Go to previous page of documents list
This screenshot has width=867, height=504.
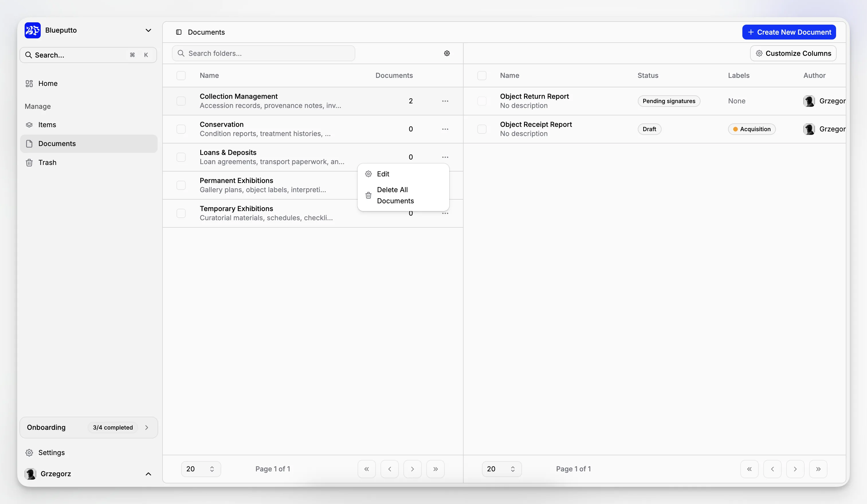click(x=772, y=469)
